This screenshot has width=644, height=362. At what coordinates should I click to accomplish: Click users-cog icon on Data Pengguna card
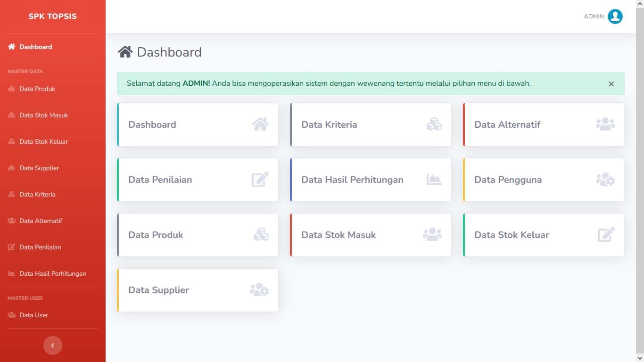605,180
